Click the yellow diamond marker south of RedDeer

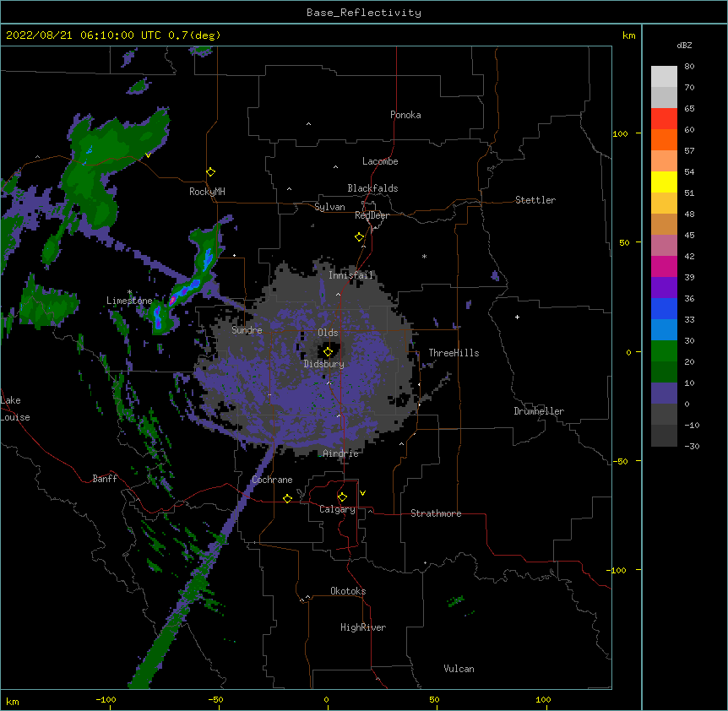360,237
